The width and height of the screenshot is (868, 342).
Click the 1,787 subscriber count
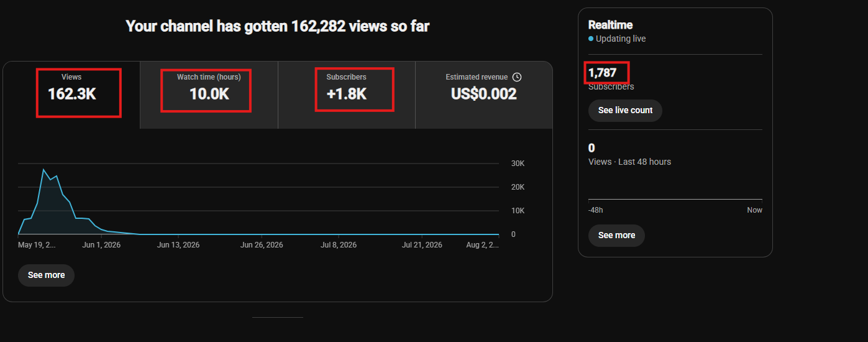603,73
